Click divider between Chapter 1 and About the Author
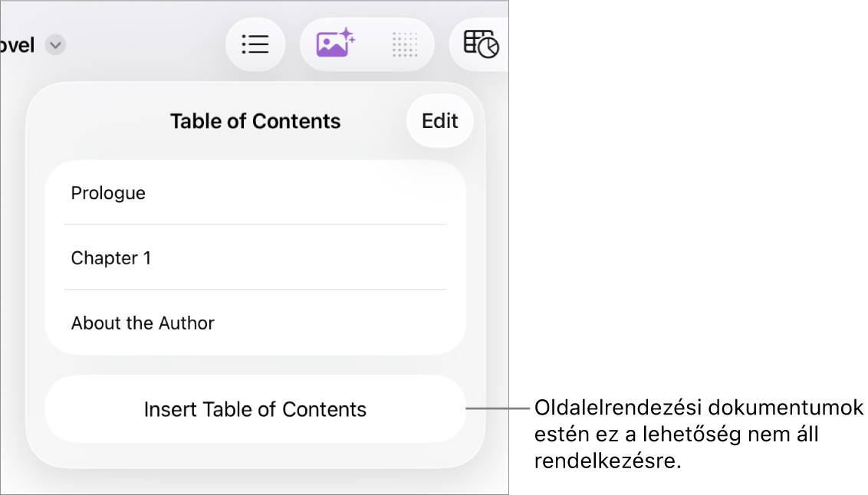Viewport: 868px width, 495px height. coord(255,290)
